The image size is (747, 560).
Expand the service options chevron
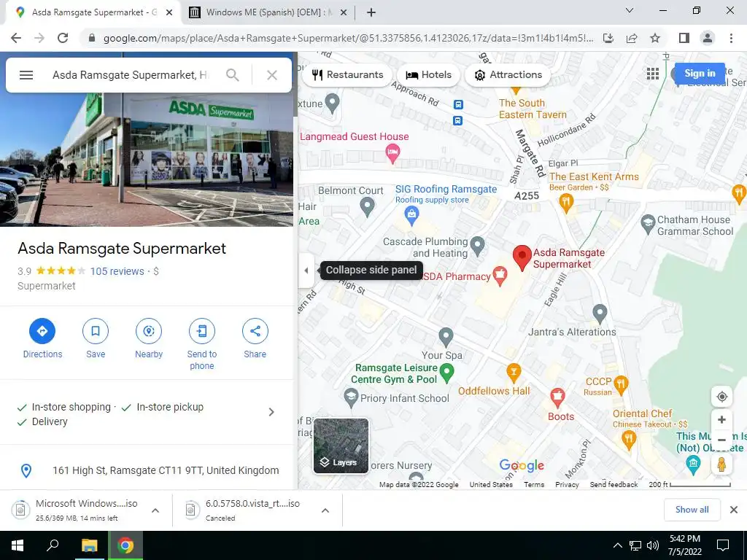(x=271, y=412)
